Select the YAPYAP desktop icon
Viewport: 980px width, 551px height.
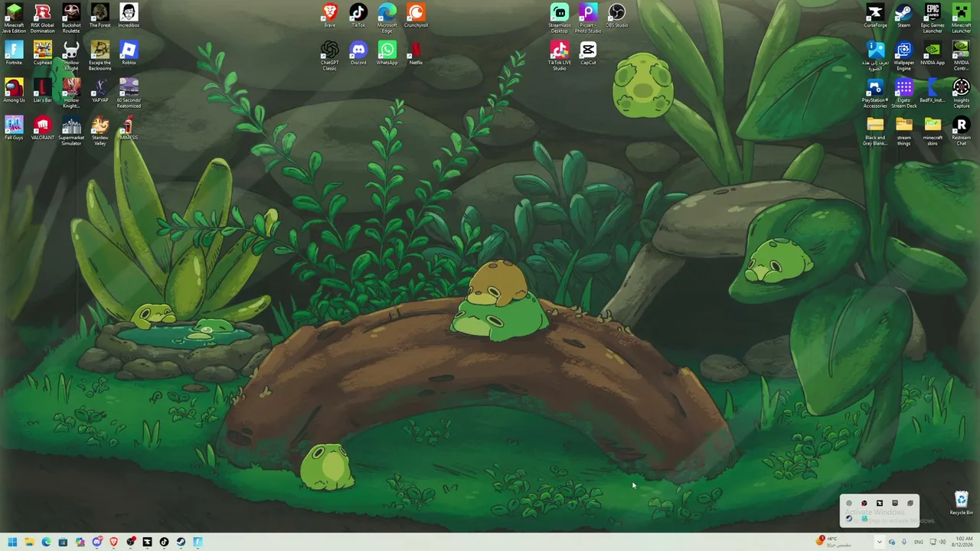(x=100, y=90)
